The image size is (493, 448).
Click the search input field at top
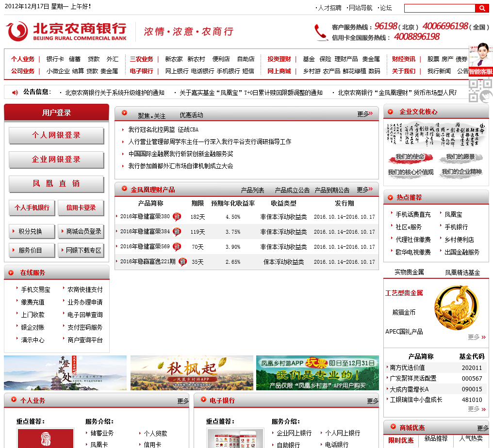(x=440, y=8)
